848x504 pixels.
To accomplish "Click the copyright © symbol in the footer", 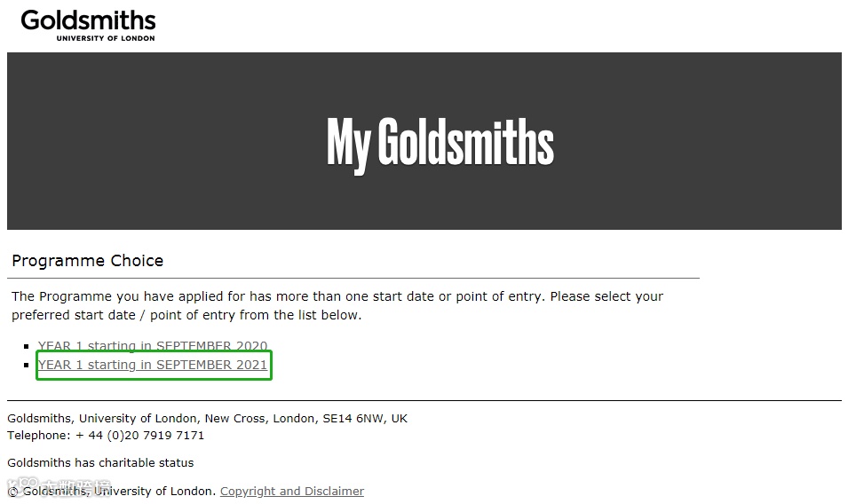I will (x=13, y=492).
